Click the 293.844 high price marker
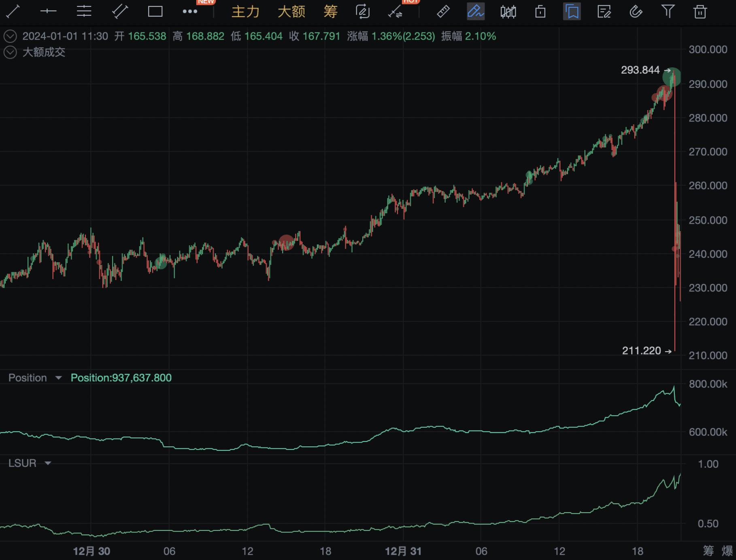This screenshot has width=736, height=560. (x=640, y=70)
